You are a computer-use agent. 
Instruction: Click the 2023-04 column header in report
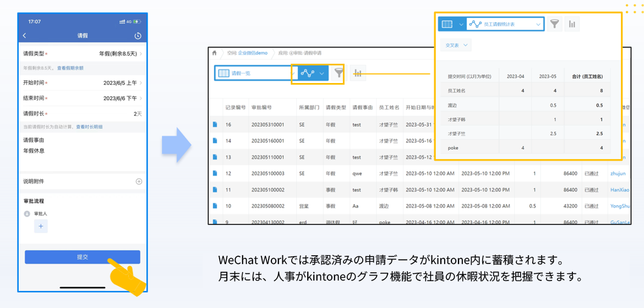(x=515, y=76)
